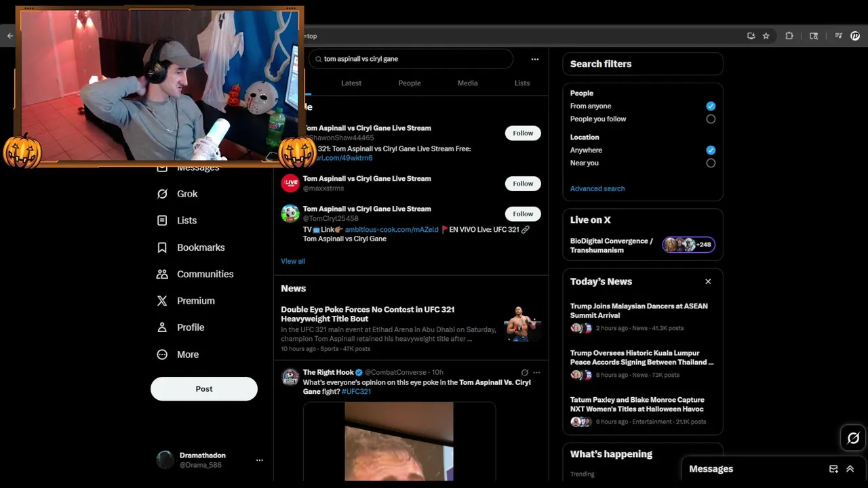
Task: Switch to the Latest tab
Action: tap(351, 83)
